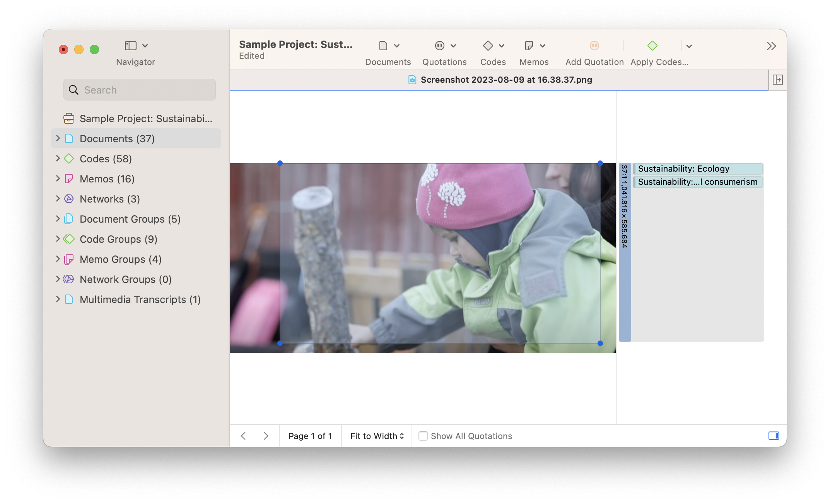
Task: Click the extended toolbar chevron icon
Action: point(771,46)
